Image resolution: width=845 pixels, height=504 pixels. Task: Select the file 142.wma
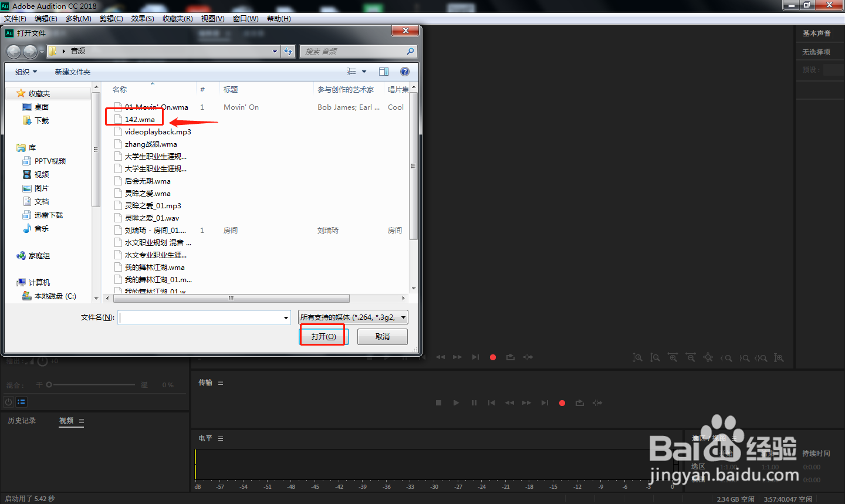pos(140,120)
